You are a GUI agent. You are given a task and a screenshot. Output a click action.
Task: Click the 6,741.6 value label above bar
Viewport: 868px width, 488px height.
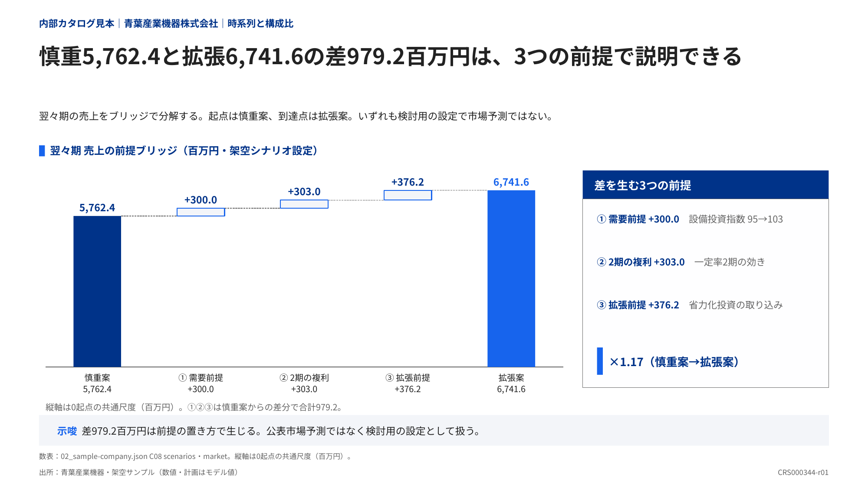pos(511,182)
